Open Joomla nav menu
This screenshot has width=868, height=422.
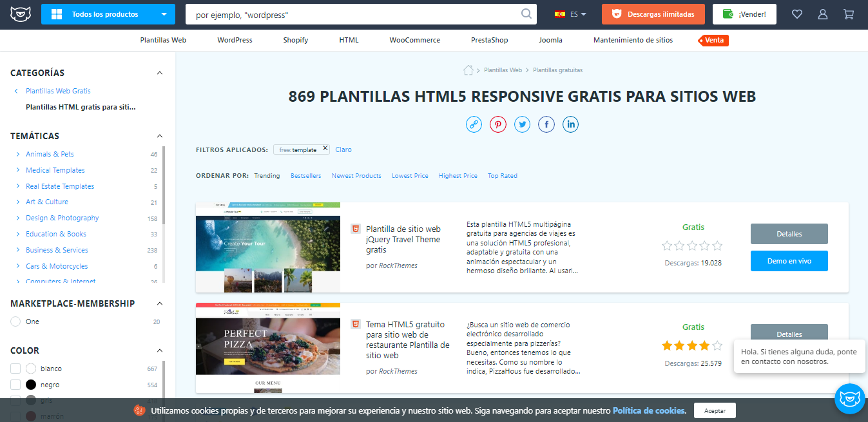click(x=551, y=40)
